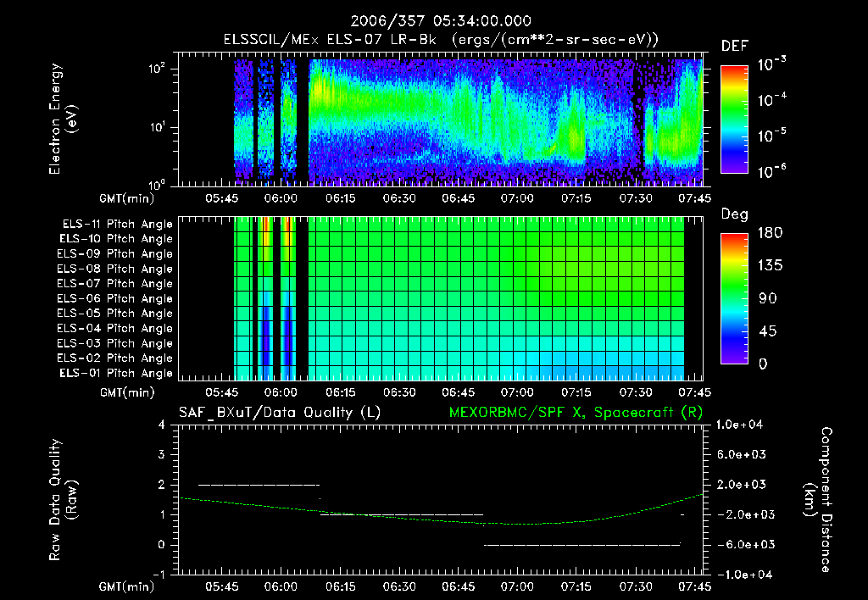This screenshot has width=868, height=600.
Task: Click the 180 value on Deg scale
Action: pos(770,233)
